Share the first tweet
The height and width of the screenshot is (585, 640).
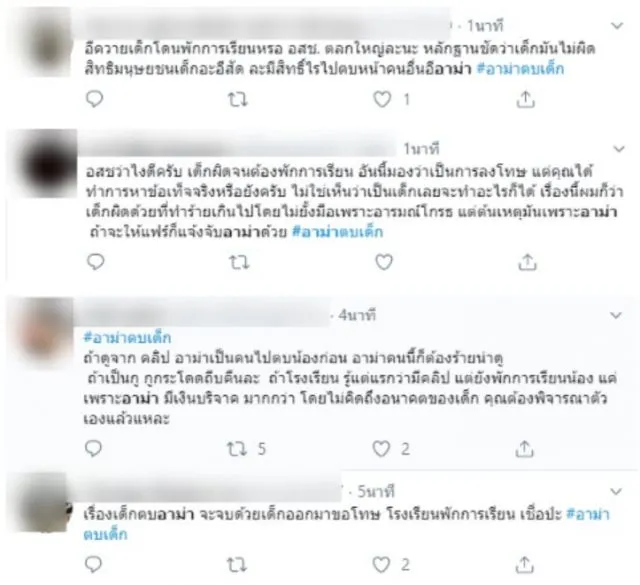click(526, 99)
